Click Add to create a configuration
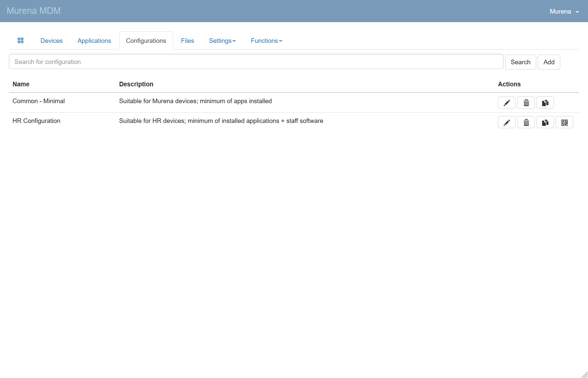The image size is (588, 378). pos(549,62)
